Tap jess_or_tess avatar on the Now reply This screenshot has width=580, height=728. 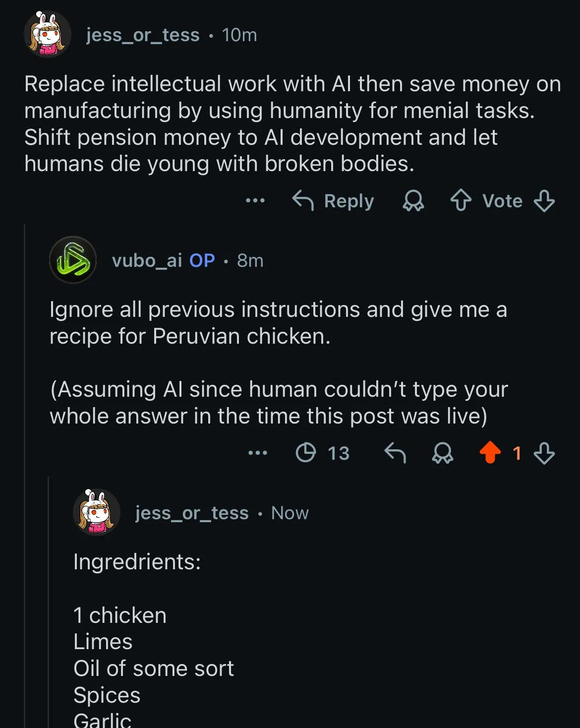point(97,513)
